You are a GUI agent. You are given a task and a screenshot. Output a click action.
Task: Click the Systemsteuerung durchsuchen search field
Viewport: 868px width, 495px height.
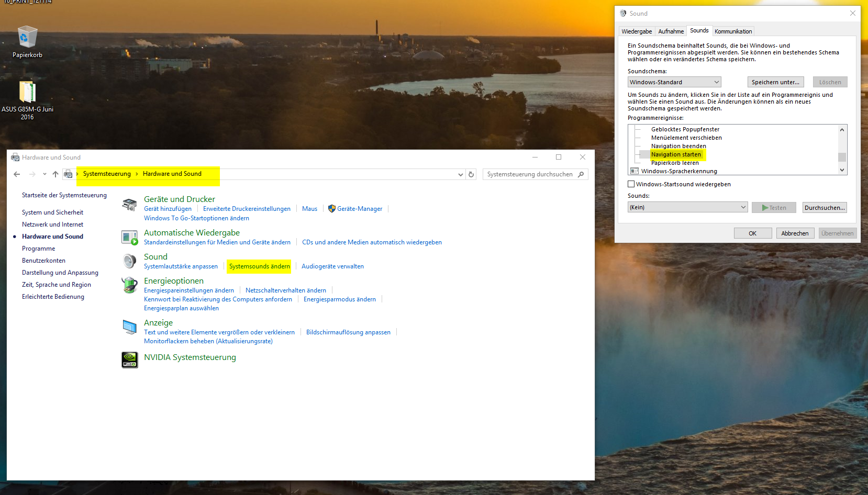(x=535, y=174)
